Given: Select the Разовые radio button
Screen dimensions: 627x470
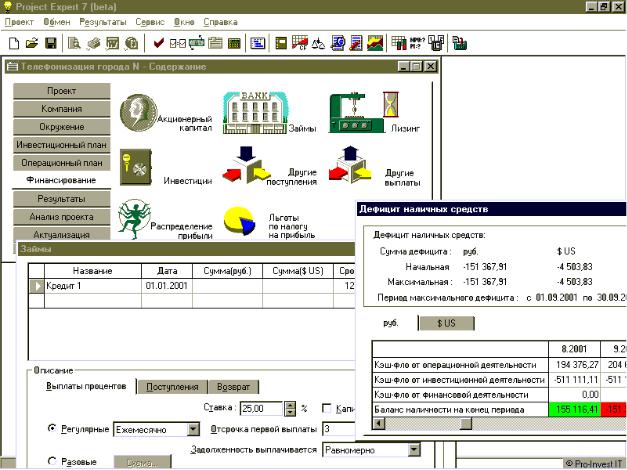Looking at the screenshot, I should click(52, 461).
